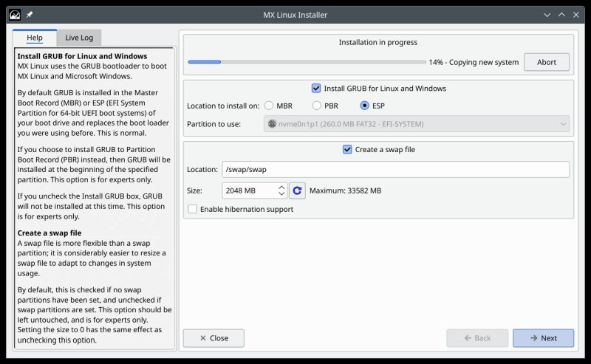Refresh swap size with the reload icon

(x=297, y=190)
